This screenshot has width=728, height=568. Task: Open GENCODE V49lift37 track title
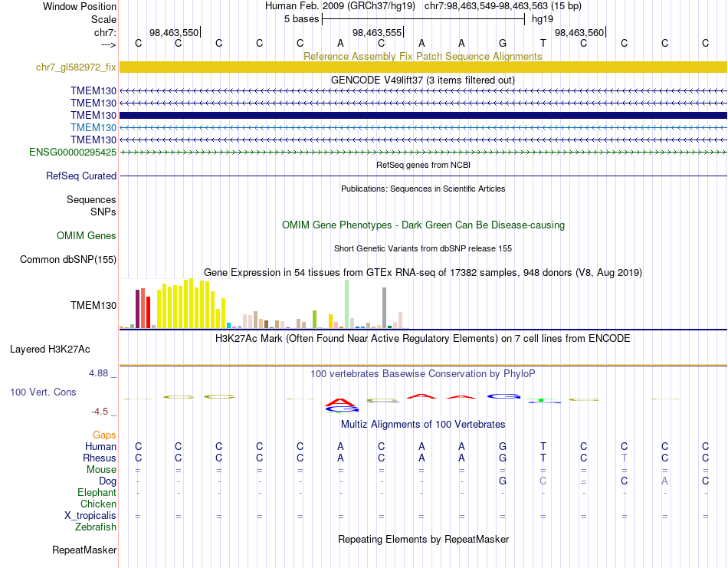click(423, 80)
